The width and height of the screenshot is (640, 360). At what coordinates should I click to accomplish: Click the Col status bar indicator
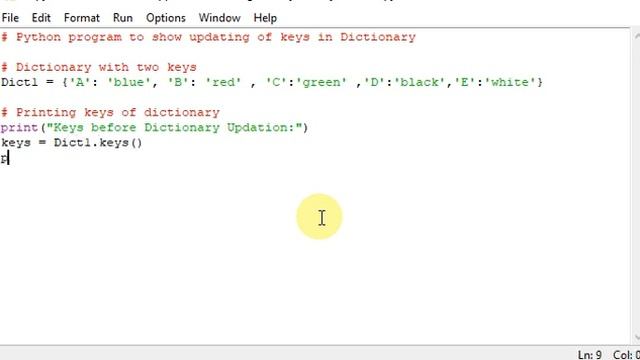point(626,355)
